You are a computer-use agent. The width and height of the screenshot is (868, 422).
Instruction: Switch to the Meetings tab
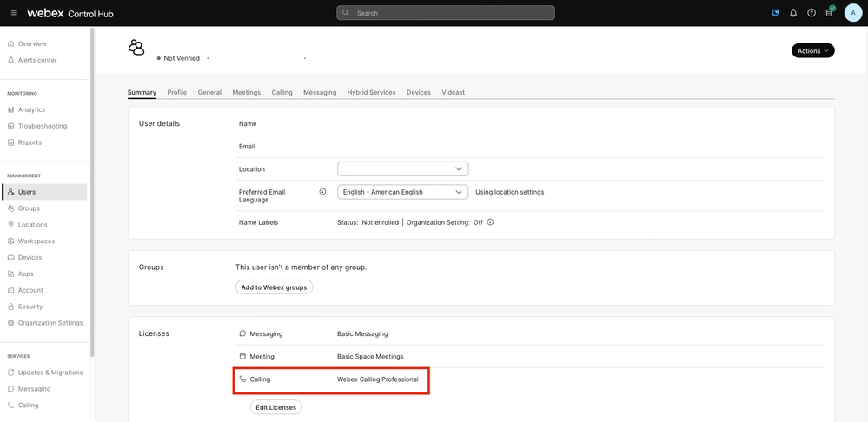(247, 92)
